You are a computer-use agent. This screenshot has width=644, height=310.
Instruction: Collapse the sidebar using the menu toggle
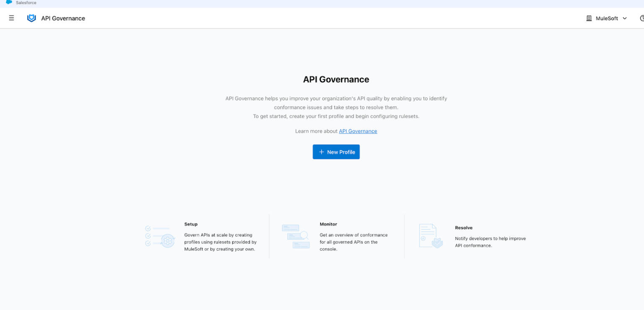point(11,18)
